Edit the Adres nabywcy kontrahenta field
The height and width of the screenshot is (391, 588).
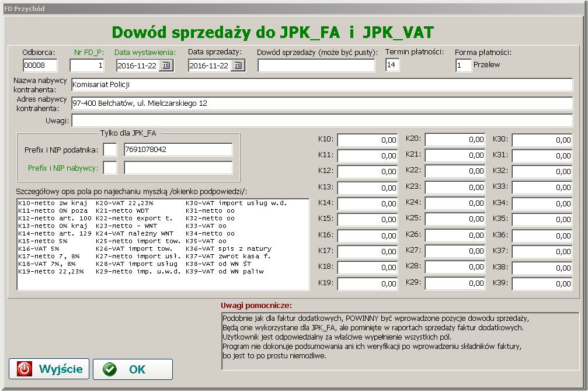click(x=321, y=103)
